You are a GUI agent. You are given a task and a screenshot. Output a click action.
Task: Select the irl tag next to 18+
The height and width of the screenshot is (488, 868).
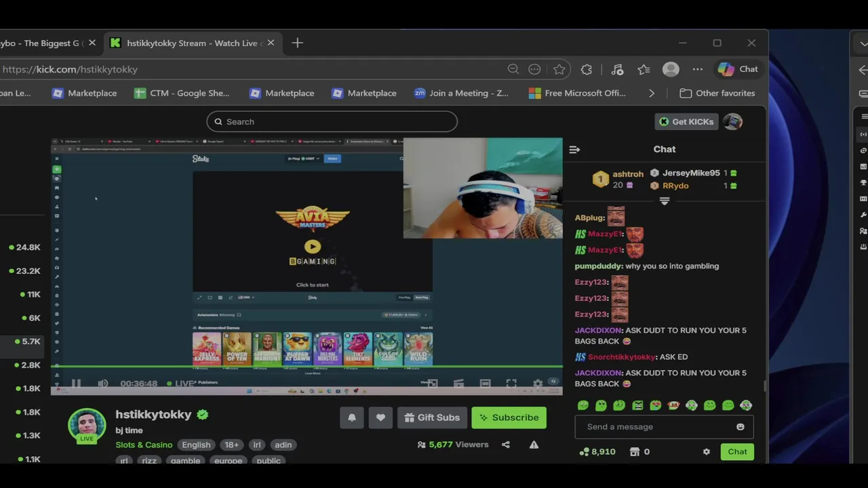click(257, 445)
